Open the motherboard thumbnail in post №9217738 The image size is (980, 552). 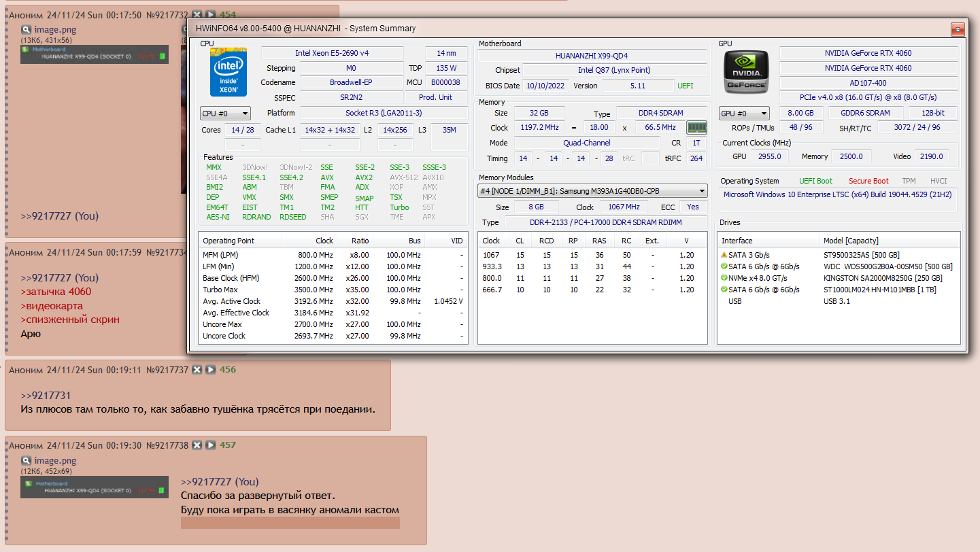[95, 487]
